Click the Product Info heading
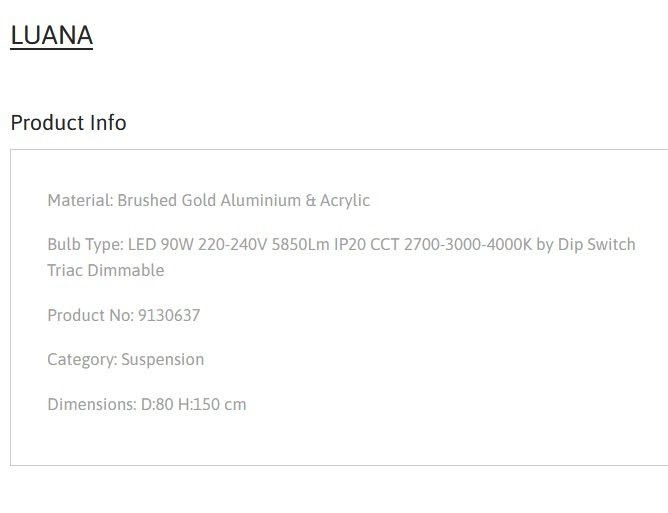The image size is (668, 513). point(68,123)
